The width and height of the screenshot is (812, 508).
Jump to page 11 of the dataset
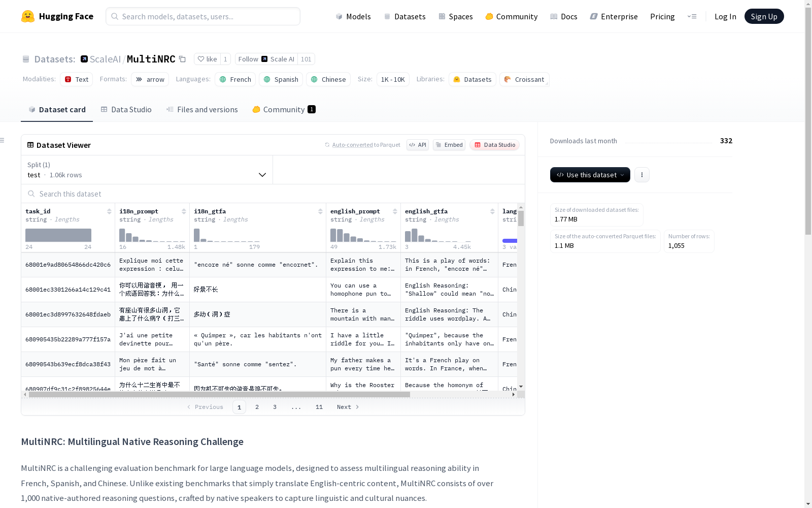click(x=319, y=407)
